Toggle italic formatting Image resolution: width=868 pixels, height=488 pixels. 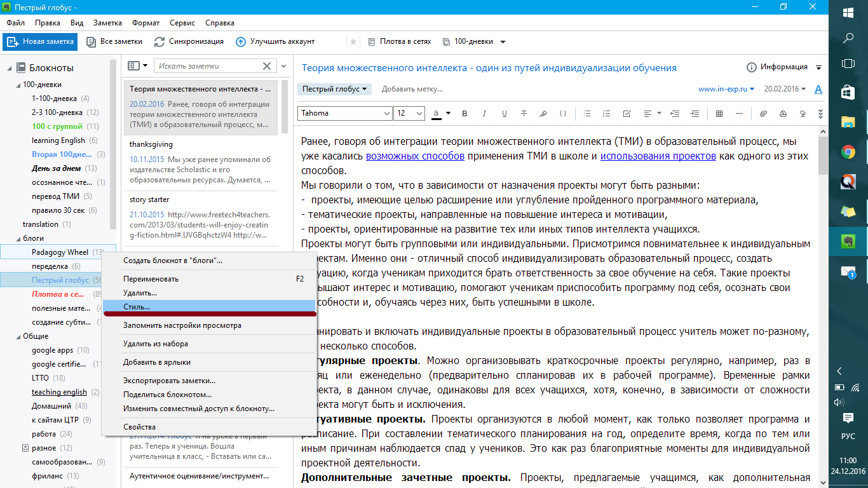pos(484,114)
